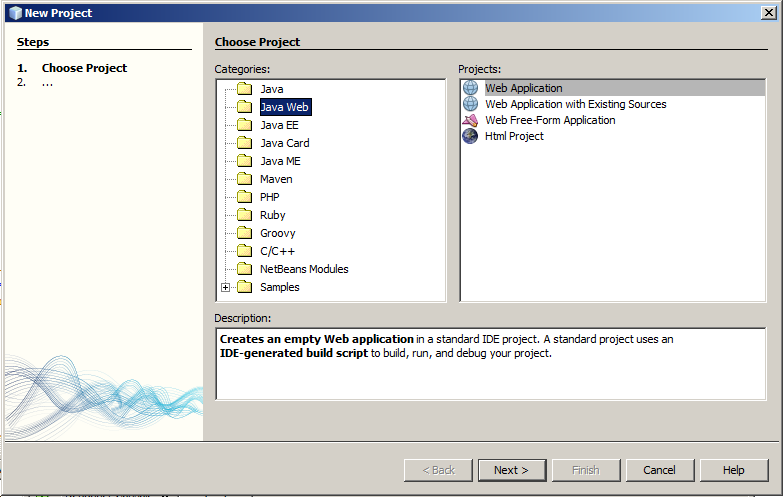Click the Ruby folder icon
The height and width of the screenshot is (497, 783).
point(244,215)
